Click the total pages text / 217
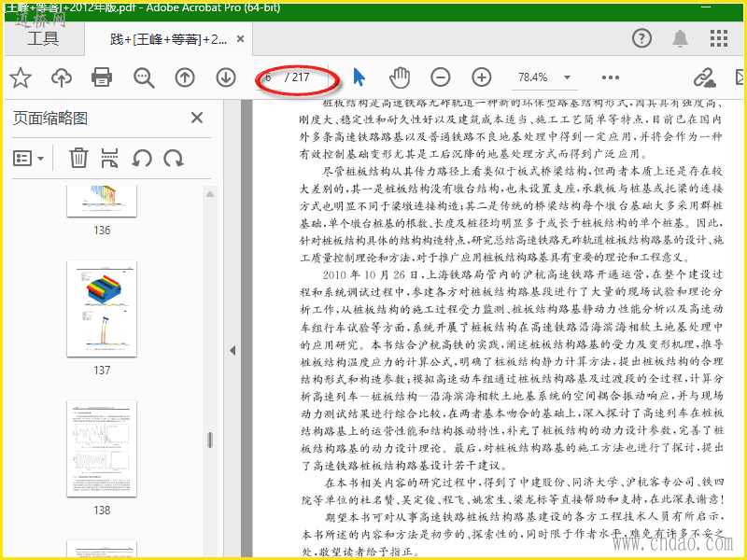Image resolution: width=747 pixels, height=560 pixels. point(297,77)
